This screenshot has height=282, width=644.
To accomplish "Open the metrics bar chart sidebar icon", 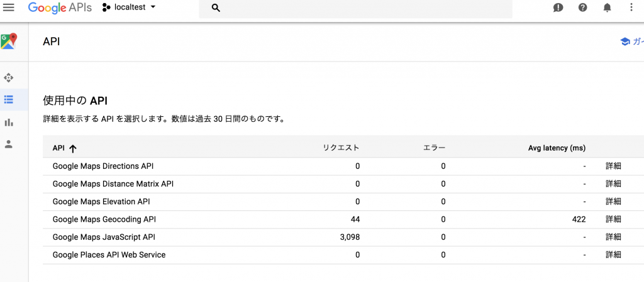I will point(8,122).
